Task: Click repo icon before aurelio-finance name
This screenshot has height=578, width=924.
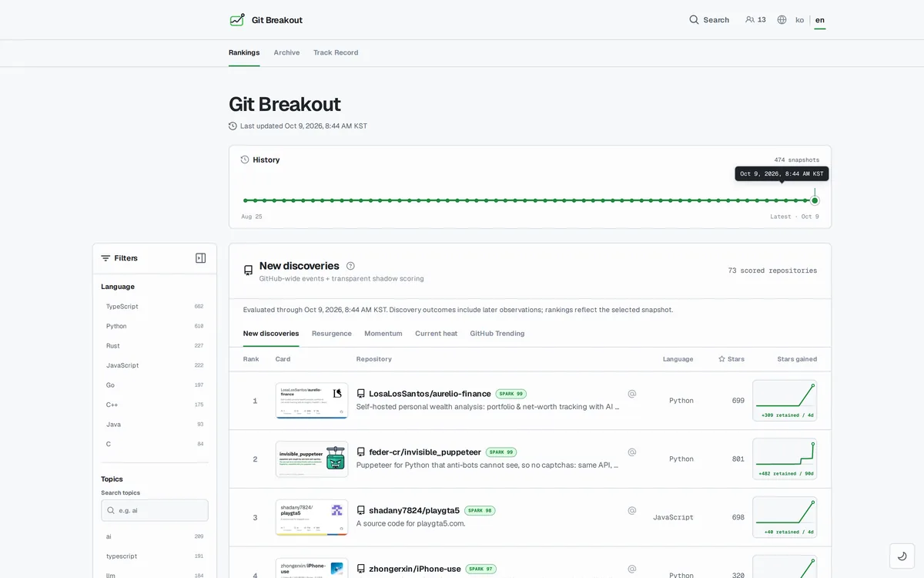Action: point(360,394)
